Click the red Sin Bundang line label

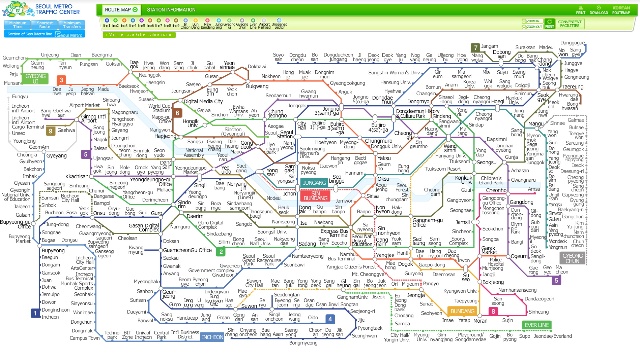(x=315, y=196)
